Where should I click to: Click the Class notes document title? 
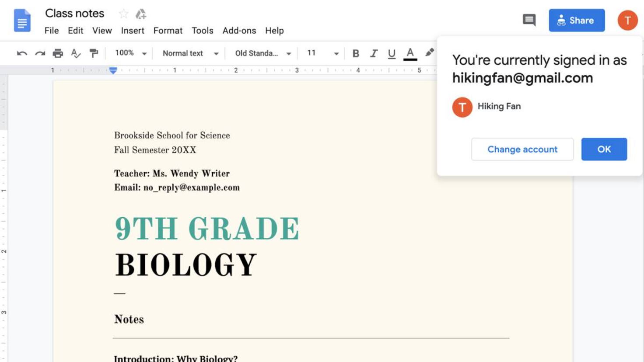(x=75, y=14)
